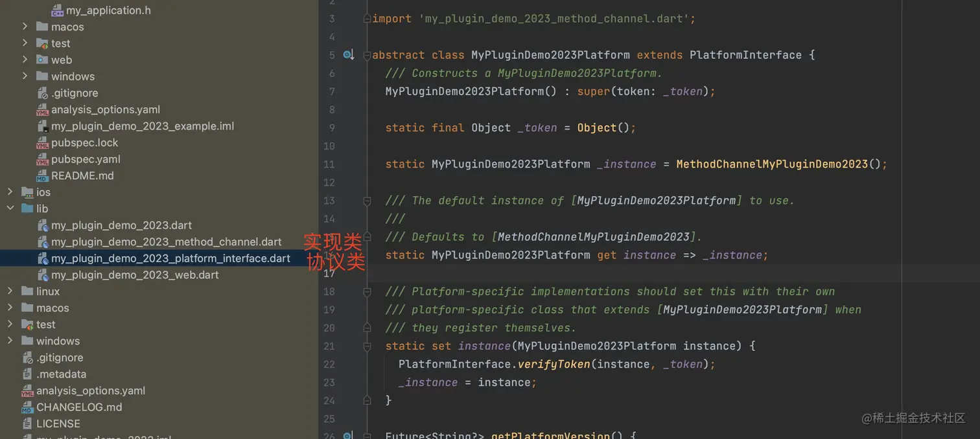This screenshot has height=439, width=980.
Task: Expand the macos folder under example
Action: (25, 27)
